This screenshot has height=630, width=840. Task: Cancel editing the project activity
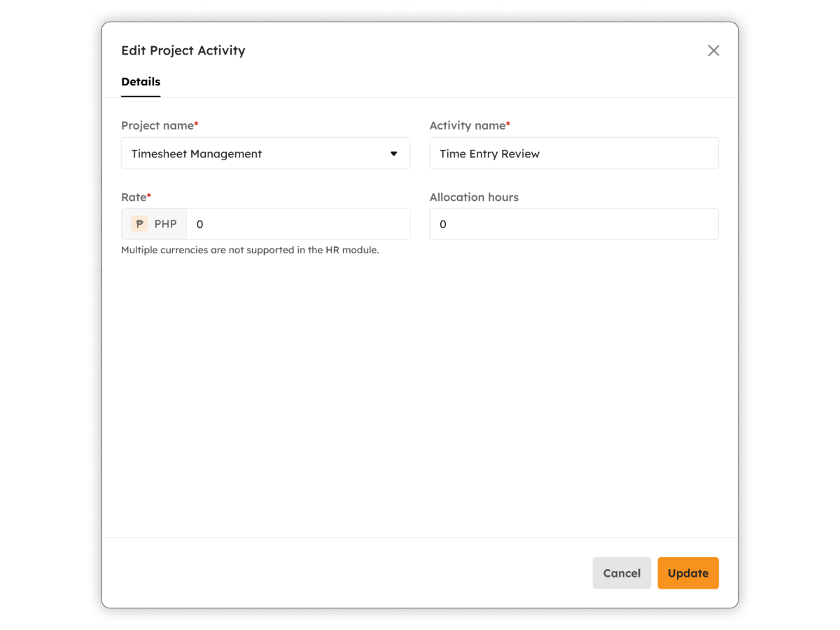tap(622, 573)
